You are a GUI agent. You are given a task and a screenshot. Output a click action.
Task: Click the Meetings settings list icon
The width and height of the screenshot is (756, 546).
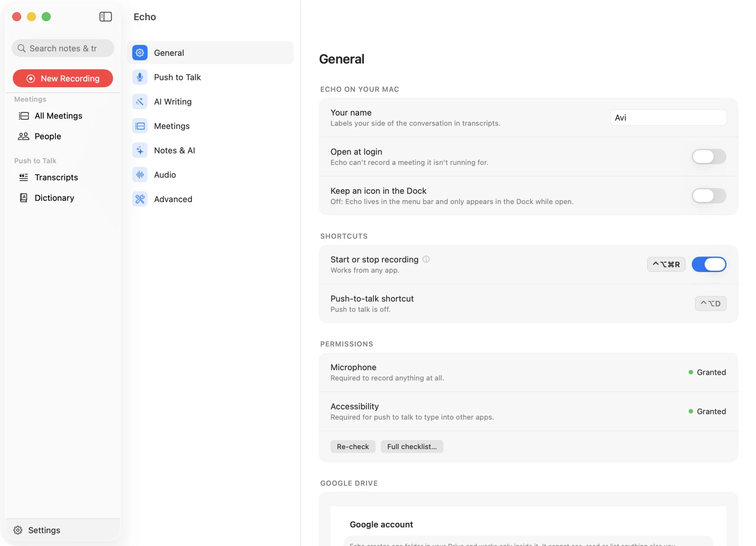(140, 126)
